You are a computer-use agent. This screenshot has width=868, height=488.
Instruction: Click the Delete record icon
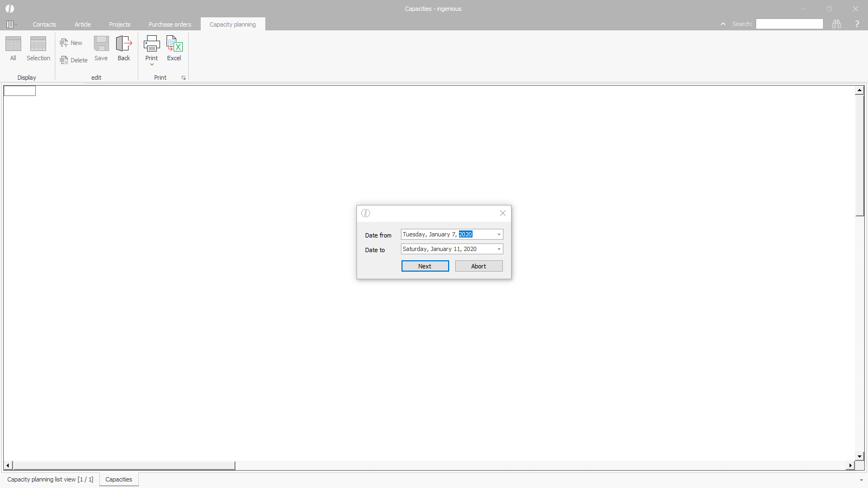pyautogui.click(x=65, y=60)
